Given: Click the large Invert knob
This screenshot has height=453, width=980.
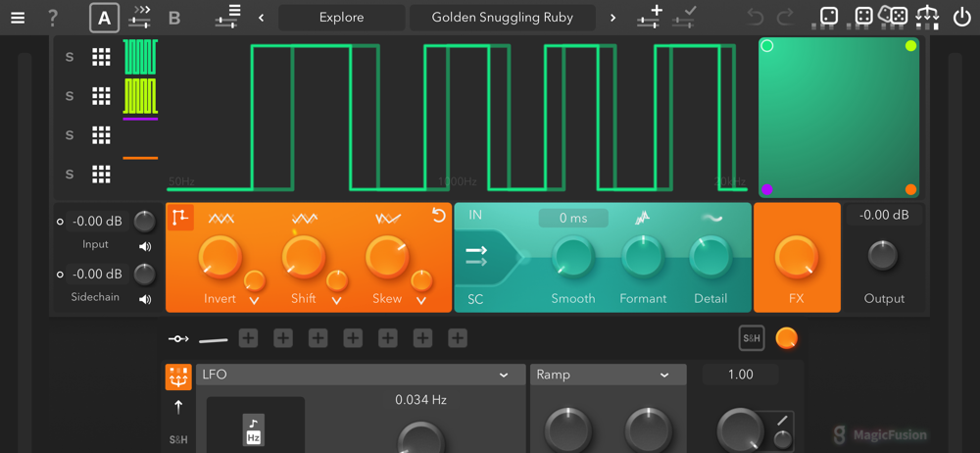Looking at the screenshot, I should tap(220, 257).
